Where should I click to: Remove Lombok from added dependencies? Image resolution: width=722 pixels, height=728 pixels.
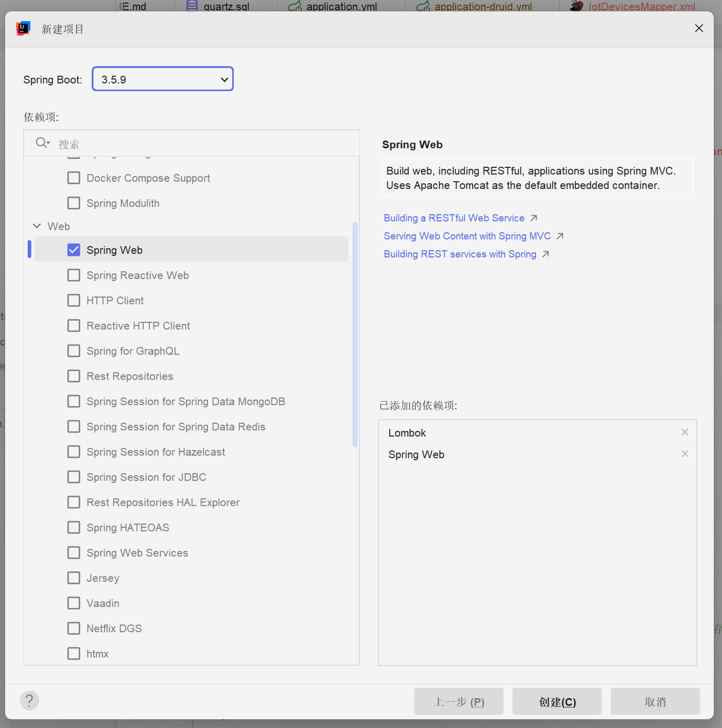685,432
